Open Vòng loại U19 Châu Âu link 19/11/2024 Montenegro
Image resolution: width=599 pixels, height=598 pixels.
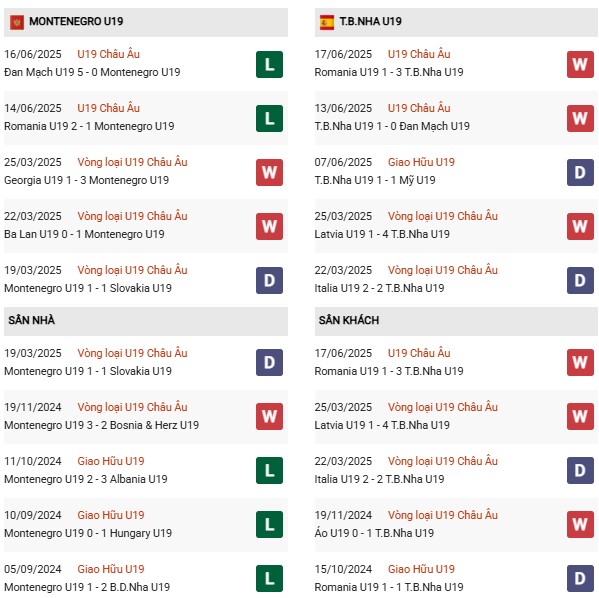(x=132, y=407)
